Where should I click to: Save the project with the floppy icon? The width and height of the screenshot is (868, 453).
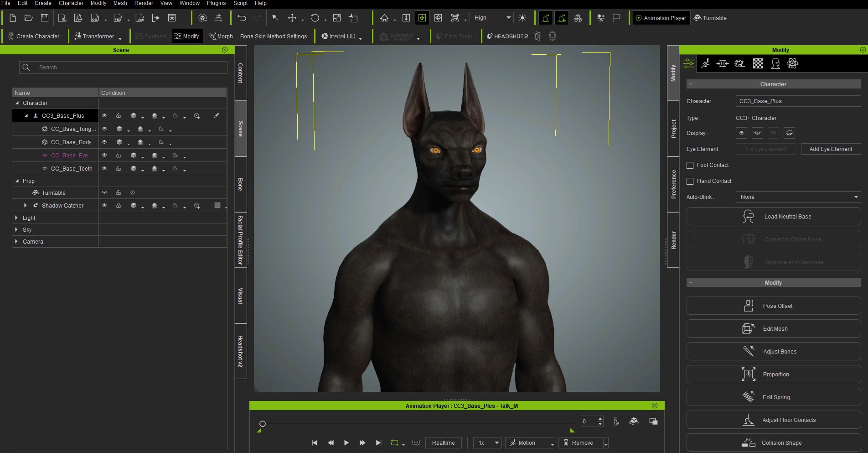coord(44,18)
